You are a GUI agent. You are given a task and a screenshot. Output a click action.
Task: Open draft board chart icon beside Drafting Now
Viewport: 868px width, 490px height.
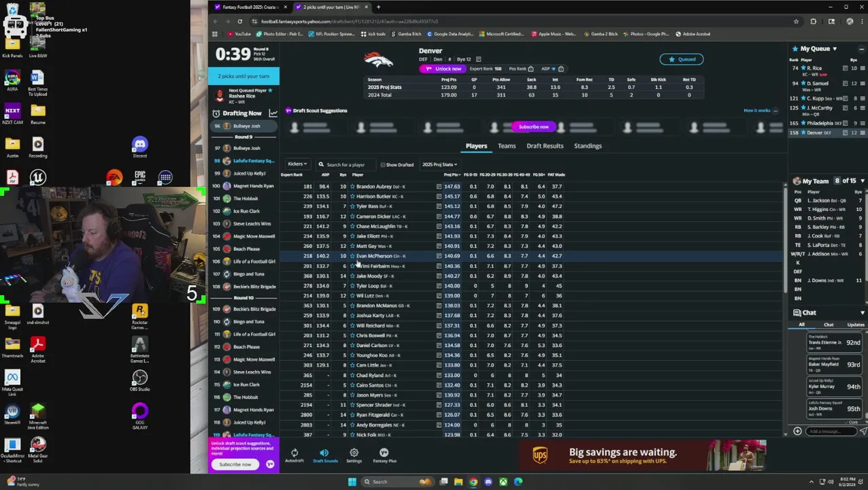tap(273, 113)
